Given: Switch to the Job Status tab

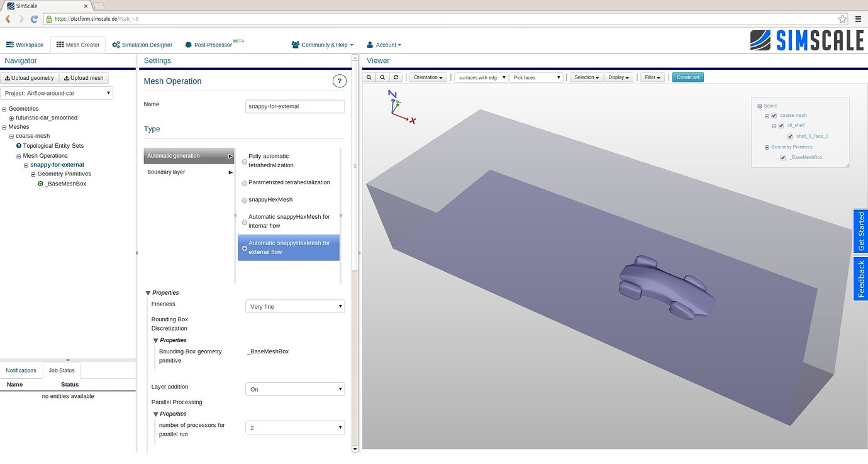Looking at the screenshot, I should click(62, 370).
